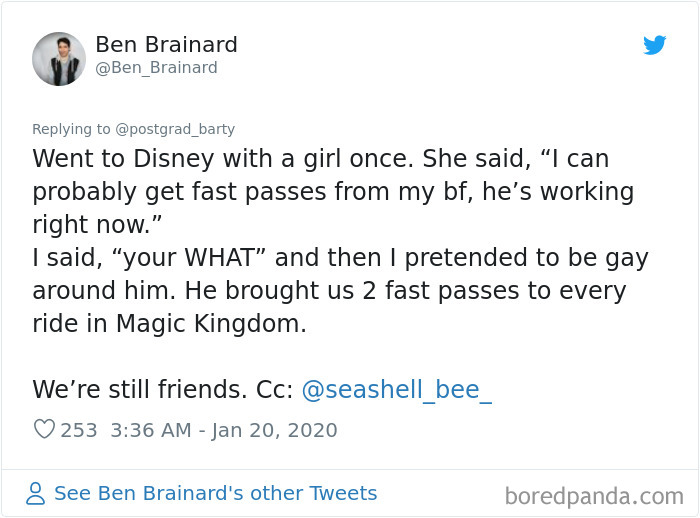The height and width of the screenshot is (518, 700).
Task: Click the boredpanda.com watermark
Action: 594,495
